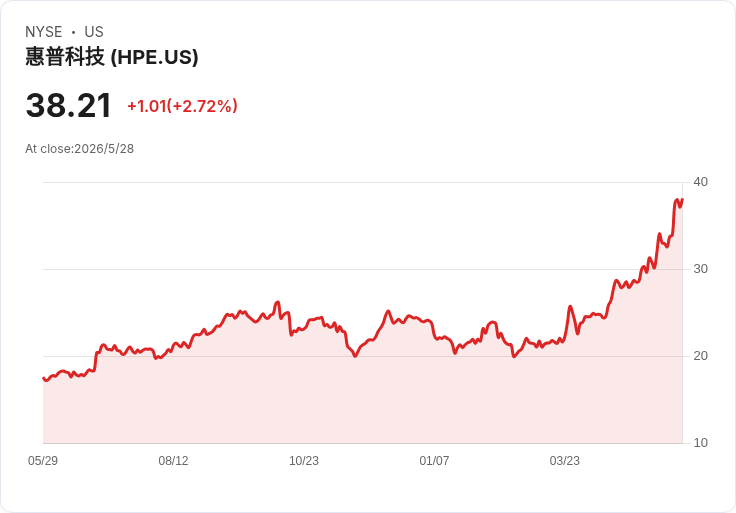Screen dimensions: 736x513
Task: Click the NYSE exchange label
Action: point(44,32)
